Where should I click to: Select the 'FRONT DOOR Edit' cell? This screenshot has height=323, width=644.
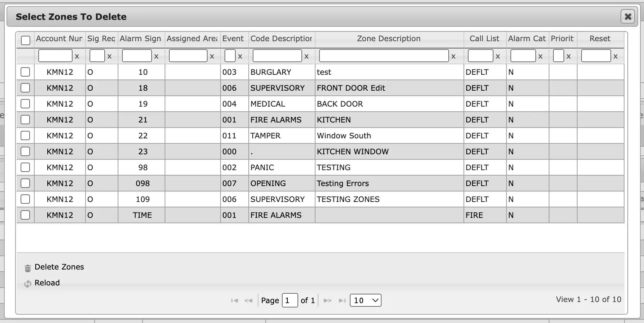pos(389,88)
